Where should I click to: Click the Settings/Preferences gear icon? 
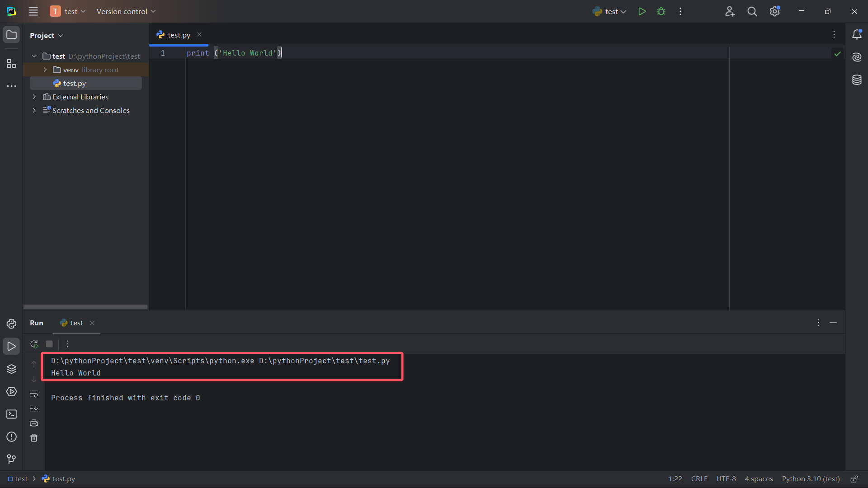point(774,11)
